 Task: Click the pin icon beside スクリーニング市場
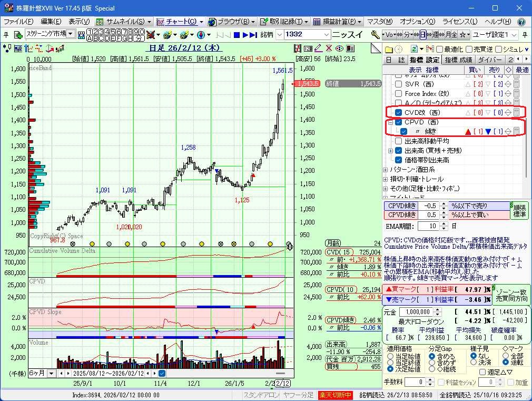19,34
